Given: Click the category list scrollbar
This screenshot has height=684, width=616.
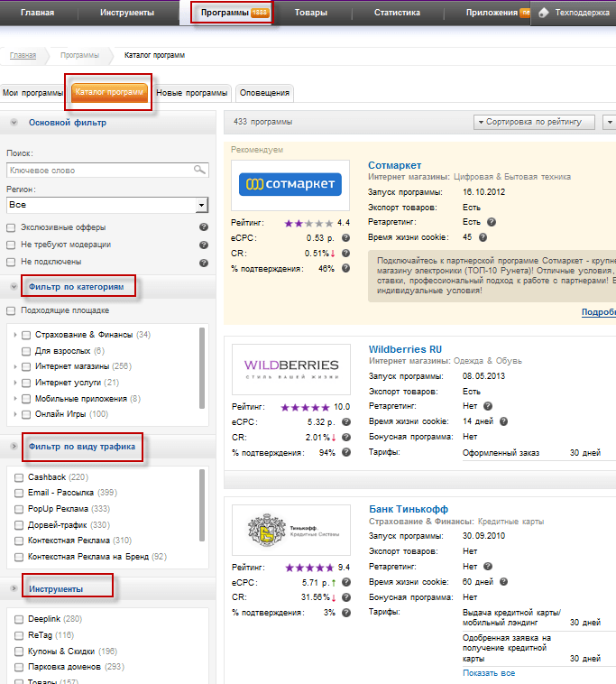Looking at the screenshot, I should click(x=202, y=368).
